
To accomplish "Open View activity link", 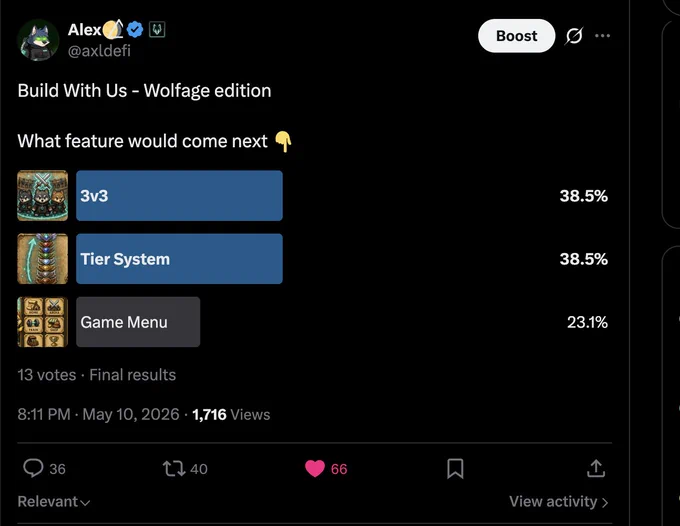I will (x=559, y=502).
